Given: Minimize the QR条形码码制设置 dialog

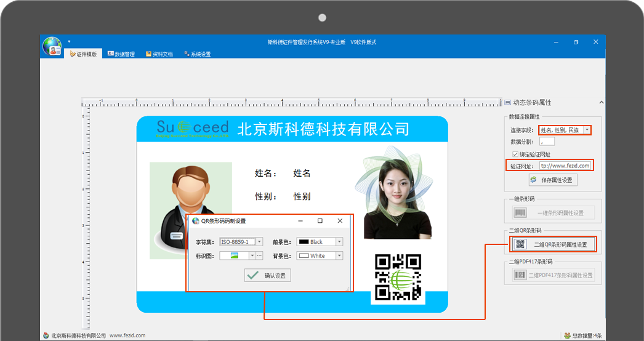Looking at the screenshot, I should [x=300, y=220].
